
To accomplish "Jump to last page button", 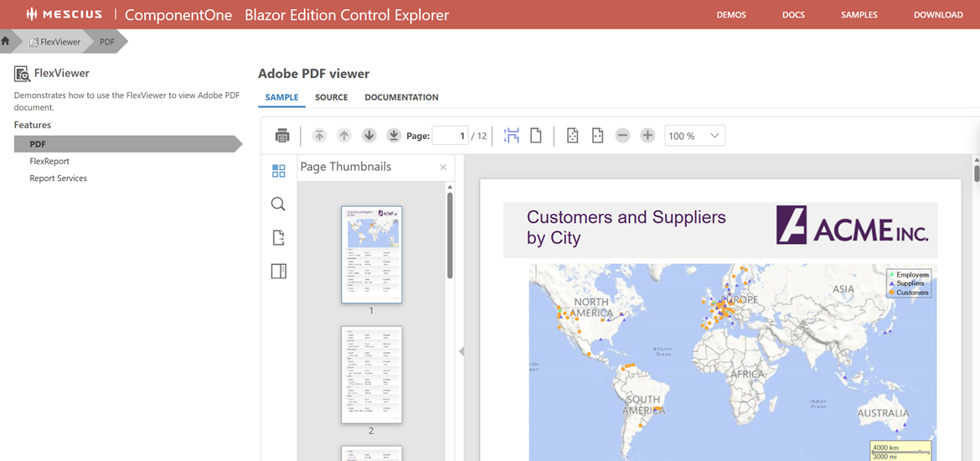I will point(394,135).
